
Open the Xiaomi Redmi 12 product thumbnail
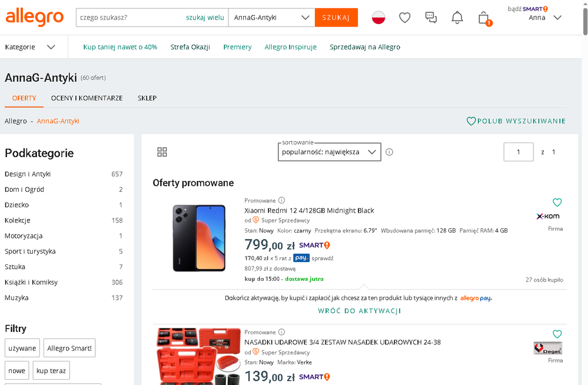pyautogui.click(x=199, y=238)
